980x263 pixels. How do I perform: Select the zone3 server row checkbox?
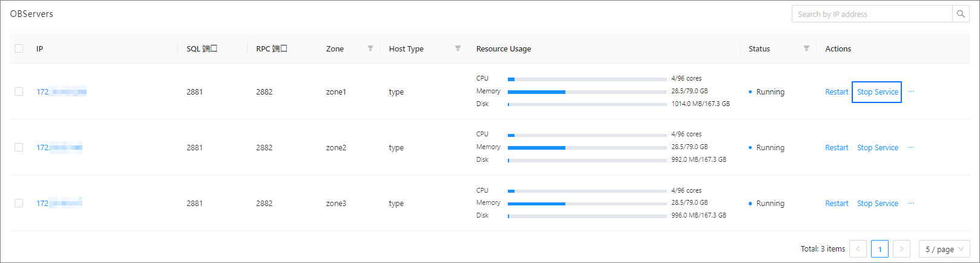(x=19, y=204)
